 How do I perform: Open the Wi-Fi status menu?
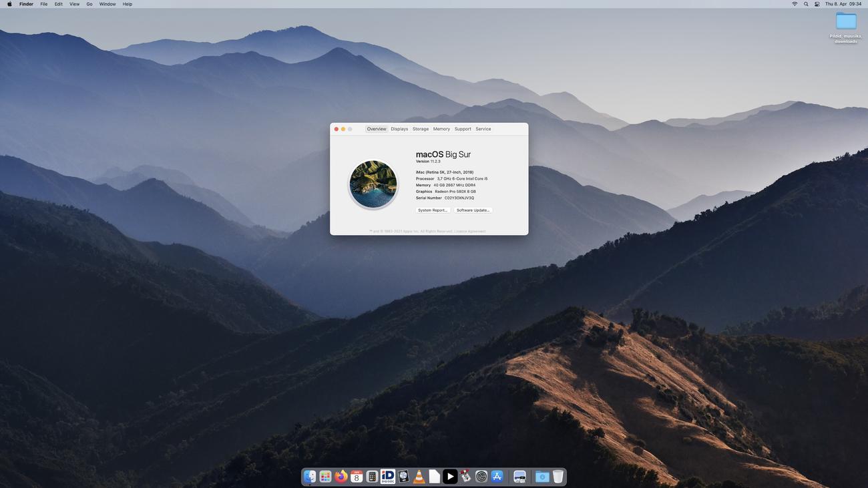(x=795, y=4)
